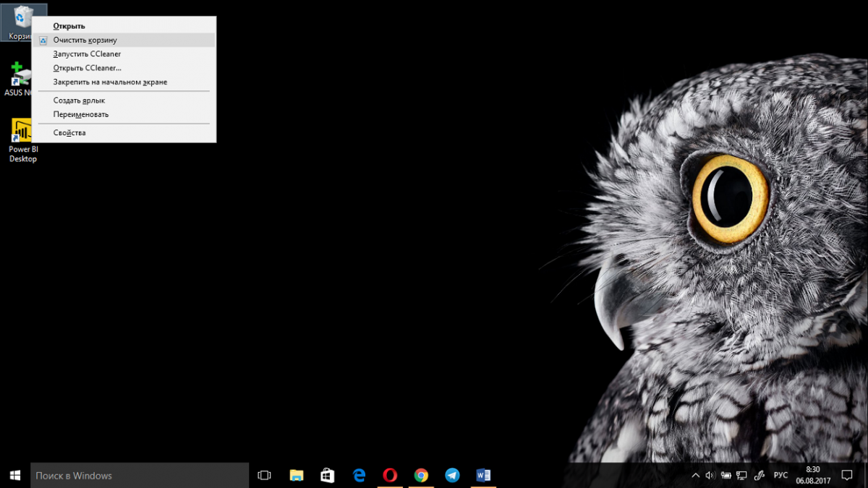868x488 pixels.
Task: Click "Запустить CCleaner" menu entry
Action: [x=87, y=54]
